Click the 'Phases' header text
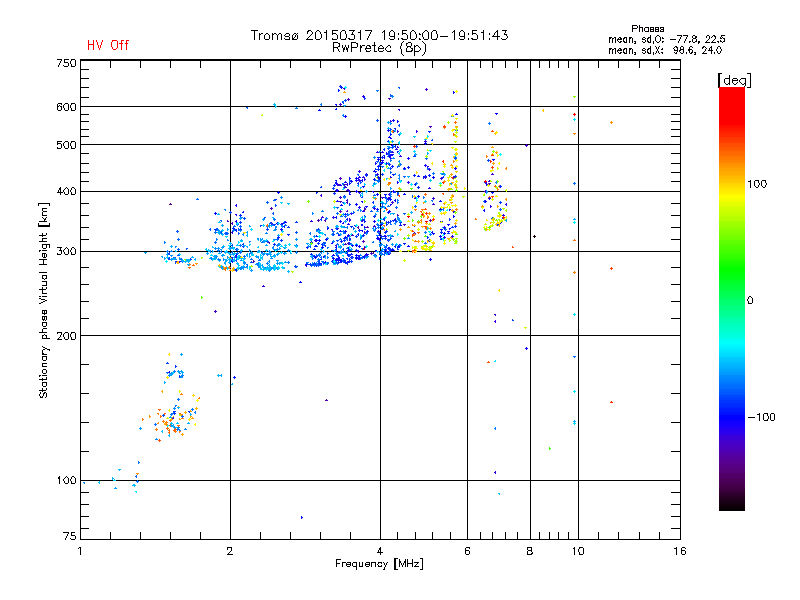The image size is (800, 600). 647,29
